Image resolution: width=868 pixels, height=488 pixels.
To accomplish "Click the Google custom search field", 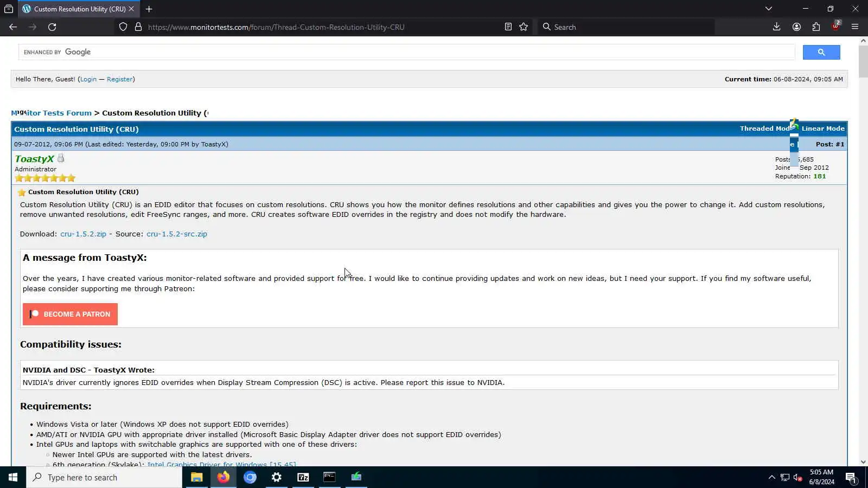I will 407,52.
